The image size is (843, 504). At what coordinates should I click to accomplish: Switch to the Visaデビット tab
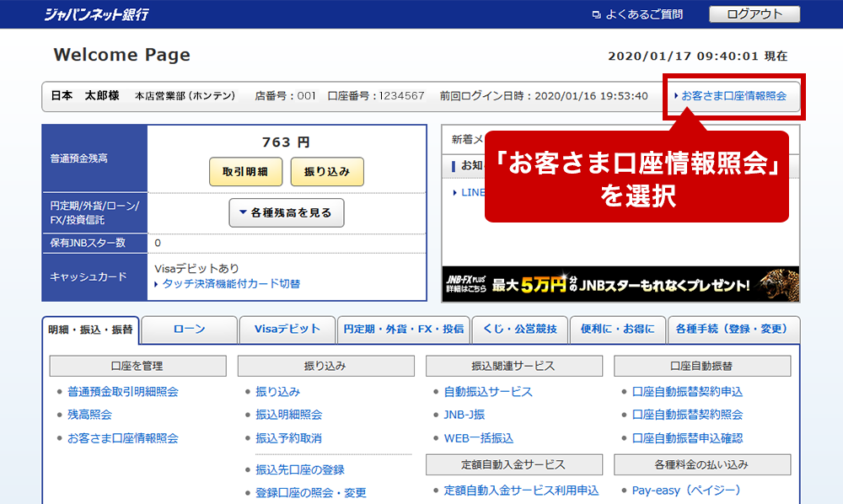(287, 329)
